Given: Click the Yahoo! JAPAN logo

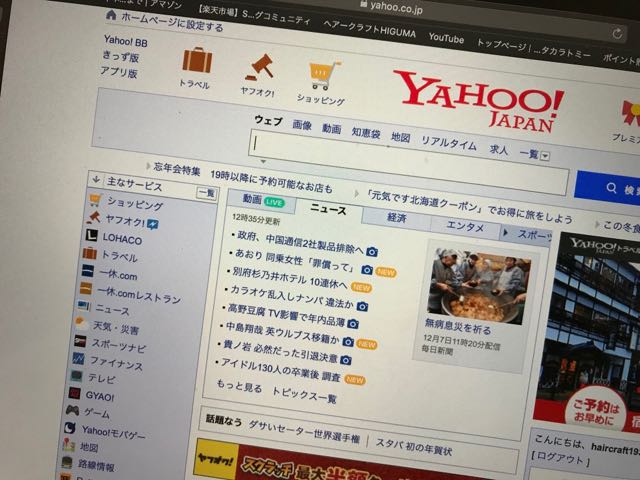Looking at the screenshot, I should [x=481, y=100].
